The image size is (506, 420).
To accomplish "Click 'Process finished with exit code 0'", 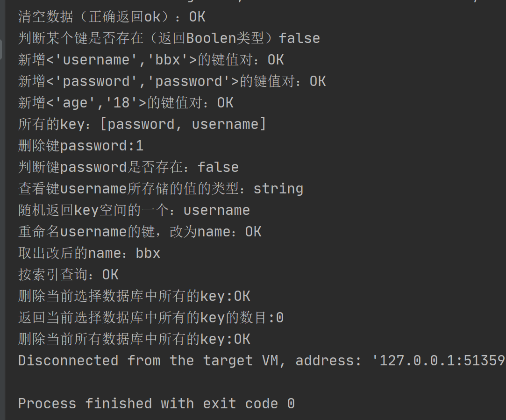I will (156, 404).
